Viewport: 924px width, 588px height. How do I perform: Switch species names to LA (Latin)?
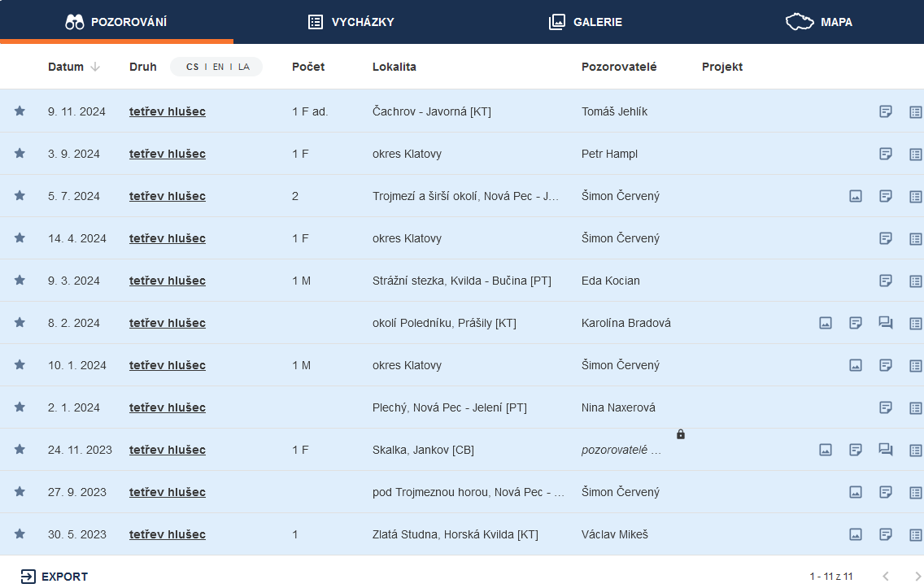[244, 67]
